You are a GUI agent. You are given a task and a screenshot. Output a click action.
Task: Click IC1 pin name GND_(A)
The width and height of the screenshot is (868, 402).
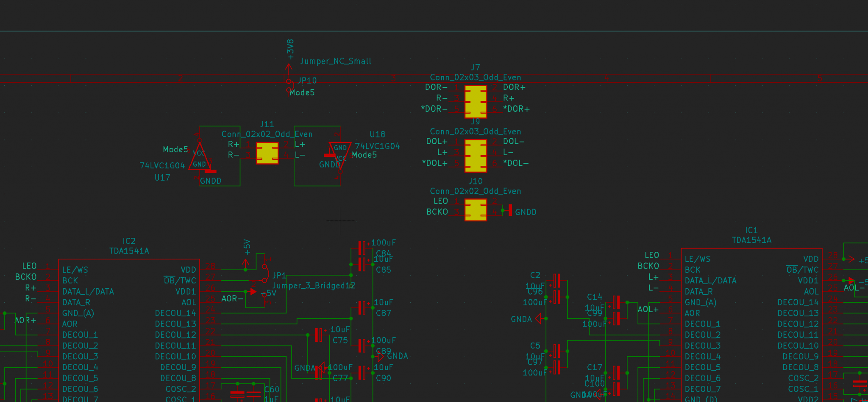701,303
